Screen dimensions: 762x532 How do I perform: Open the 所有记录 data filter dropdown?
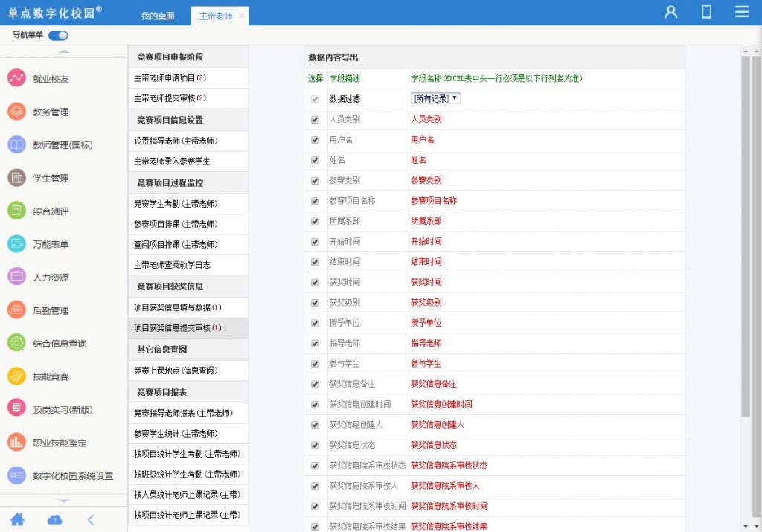pyautogui.click(x=436, y=99)
